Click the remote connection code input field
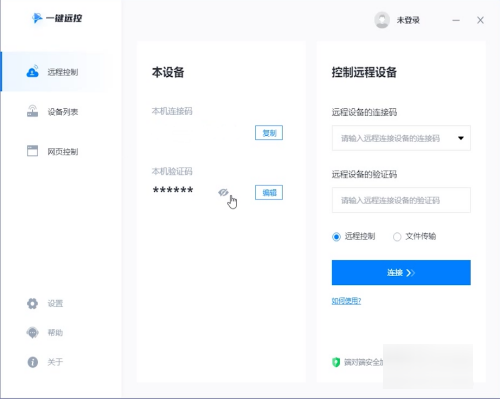The height and width of the screenshot is (399, 500). point(401,138)
